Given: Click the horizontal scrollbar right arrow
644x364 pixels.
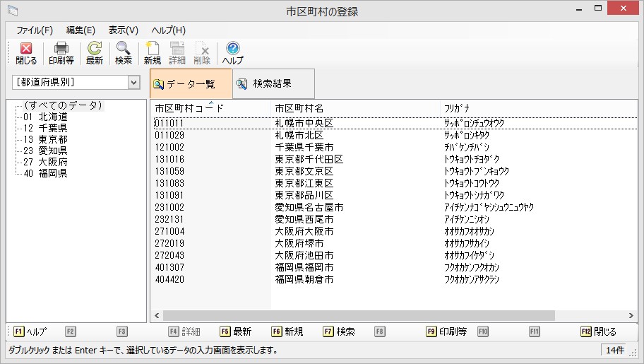Looking at the screenshot, I should pos(632,316).
